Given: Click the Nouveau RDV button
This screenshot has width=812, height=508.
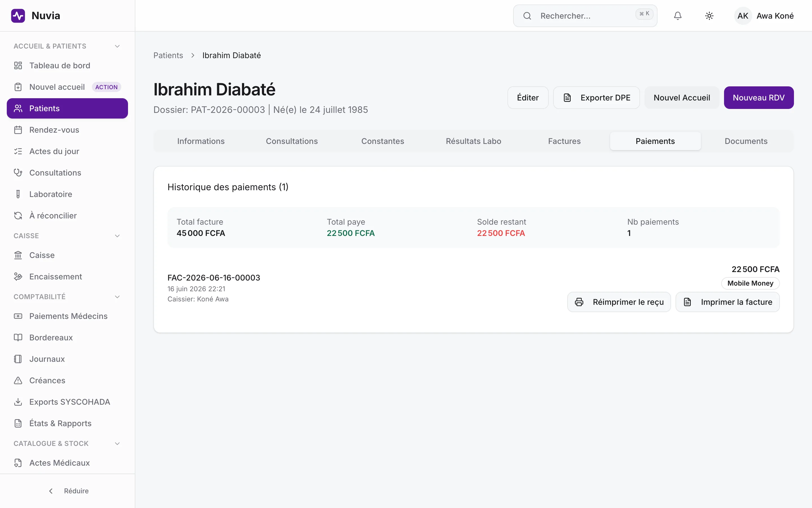Looking at the screenshot, I should 758,98.
